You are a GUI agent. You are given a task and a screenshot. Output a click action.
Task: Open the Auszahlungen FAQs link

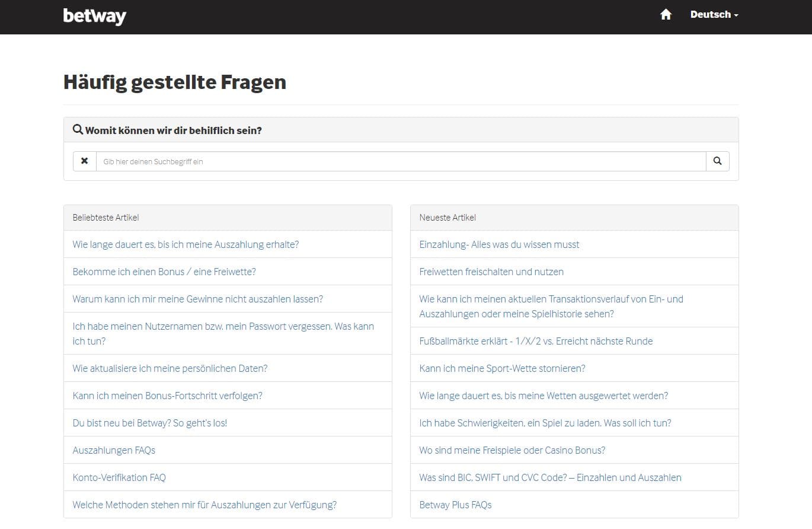click(x=114, y=450)
